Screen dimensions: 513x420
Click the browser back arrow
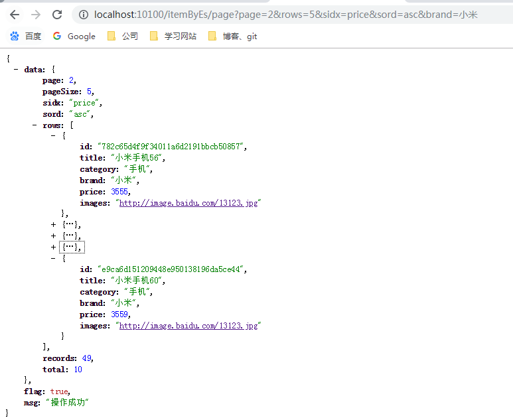point(15,15)
